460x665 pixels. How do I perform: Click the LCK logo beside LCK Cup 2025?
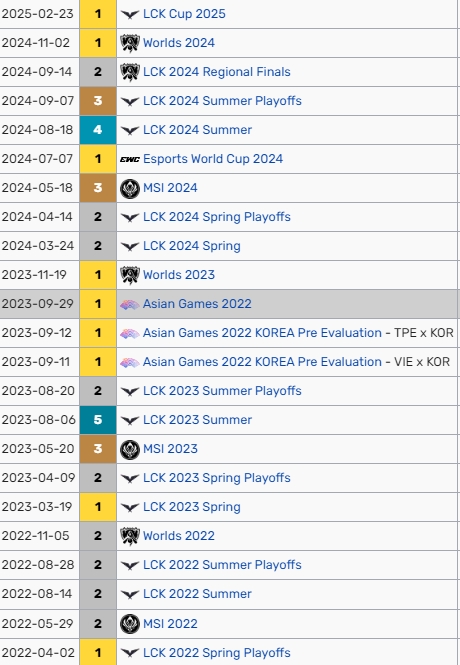pos(130,14)
